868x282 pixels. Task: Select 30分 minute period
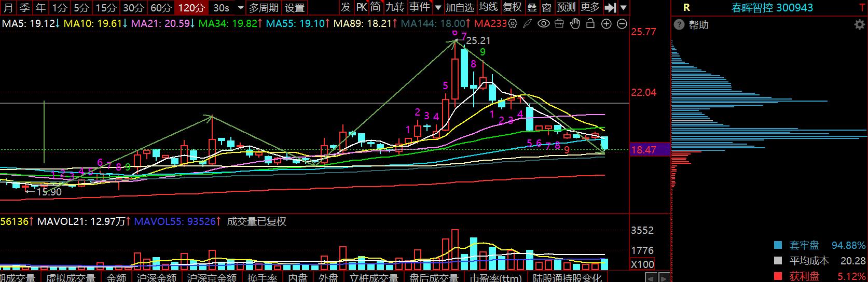[x=134, y=8]
